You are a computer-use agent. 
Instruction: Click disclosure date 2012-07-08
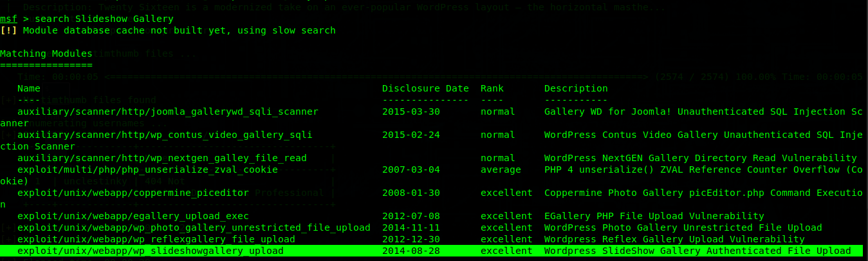pyautogui.click(x=411, y=216)
